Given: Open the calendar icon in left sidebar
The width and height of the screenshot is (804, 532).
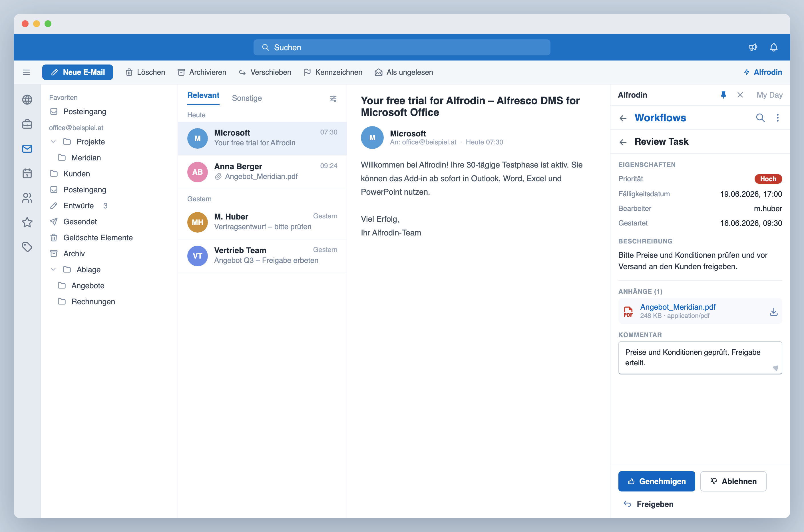Looking at the screenshot, I should point(27,173).
